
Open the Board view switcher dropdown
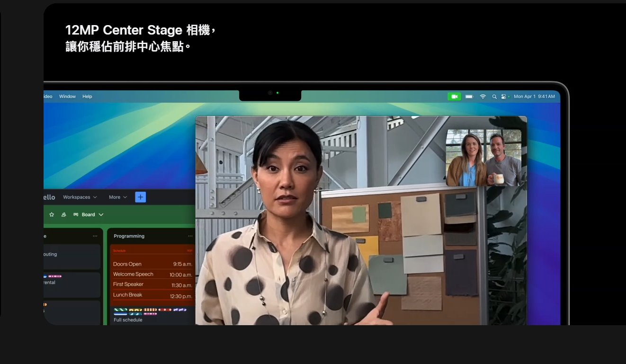point(89,214)
